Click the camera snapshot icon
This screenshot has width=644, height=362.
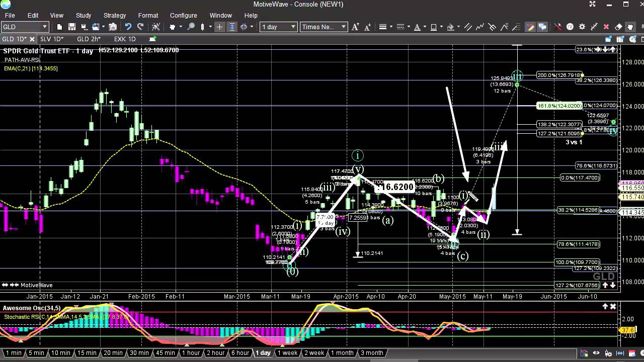tap(113, 27)
